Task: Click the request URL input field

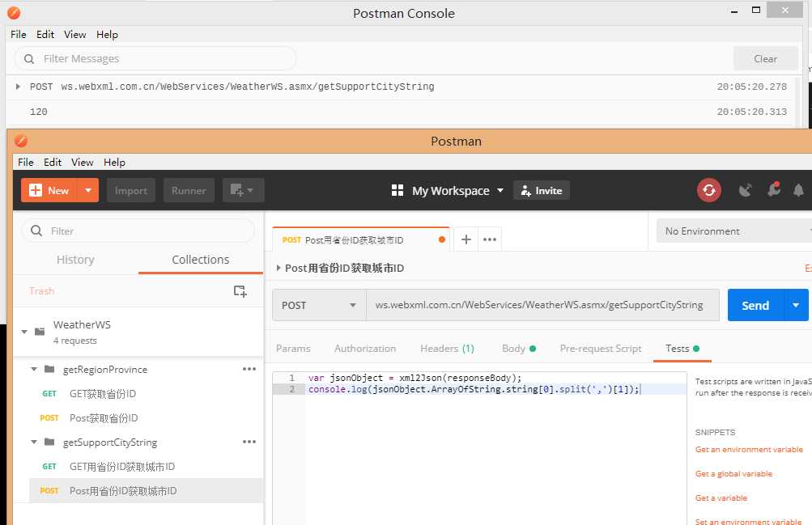Action: point(542,305)
